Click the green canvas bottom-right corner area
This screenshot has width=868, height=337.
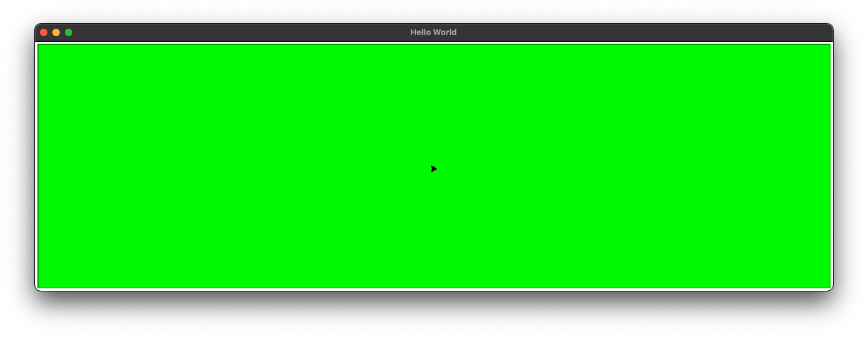(x=822, y=280)
